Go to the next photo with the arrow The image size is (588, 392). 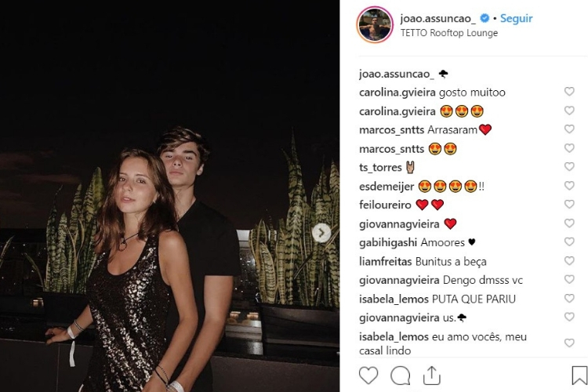click(x=321, y=232)
